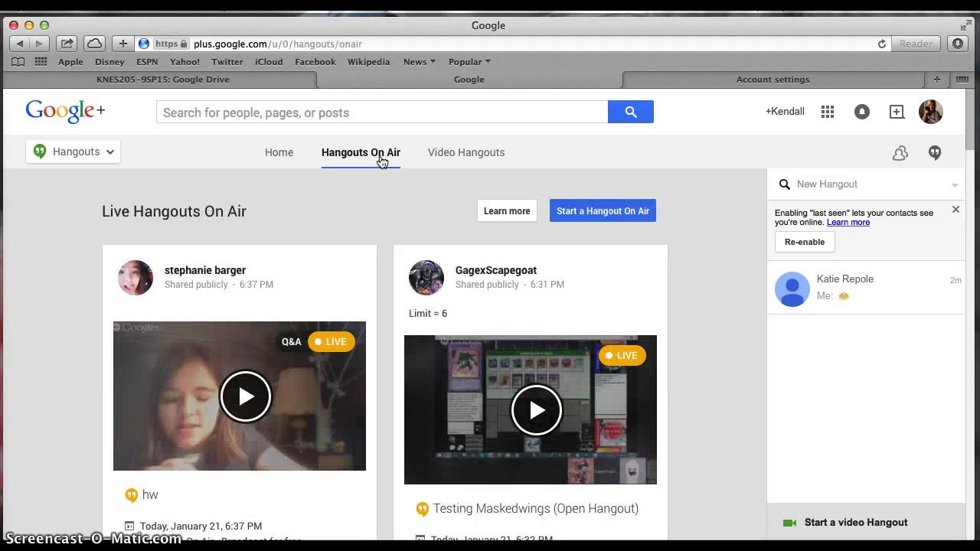Viewport: 980px width, 551px height.
Task: Click the Google+ search field
Action: (x=382, y=112)
